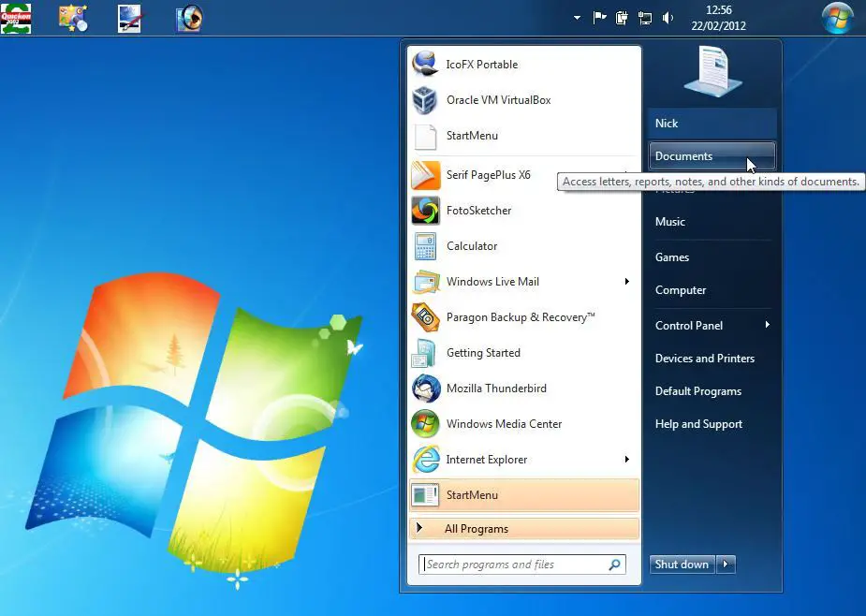
Task: Open Nick user folder
Action: (x=712, y=124)
